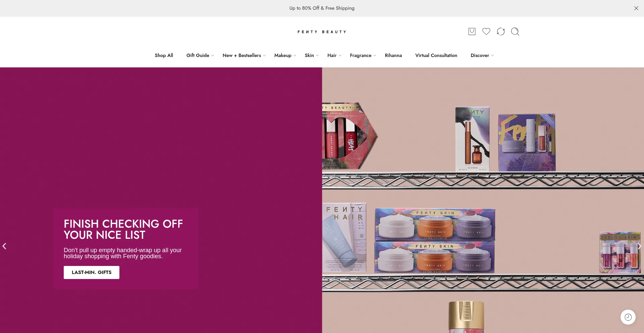644x333 pixels.
Task: Expand the New + Bestsellers menu
Action: 244,55
